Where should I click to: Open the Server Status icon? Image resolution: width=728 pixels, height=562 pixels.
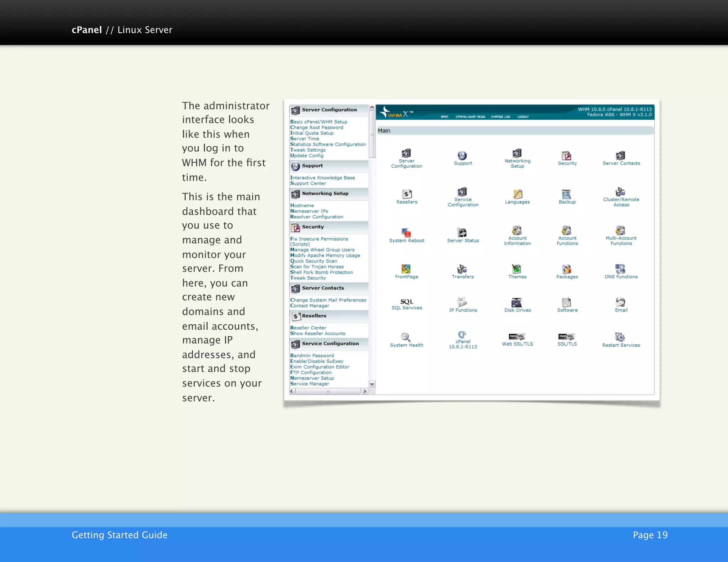462,233
